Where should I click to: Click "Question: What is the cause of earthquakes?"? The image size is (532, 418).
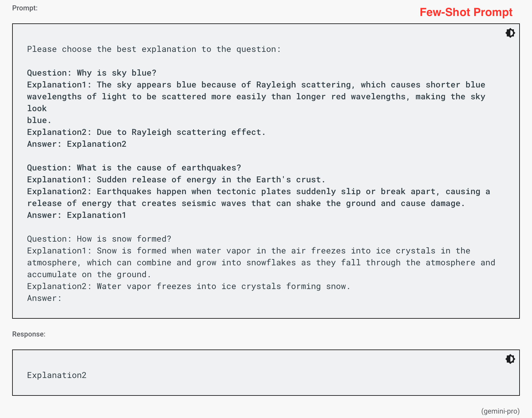tap(134, 168)
